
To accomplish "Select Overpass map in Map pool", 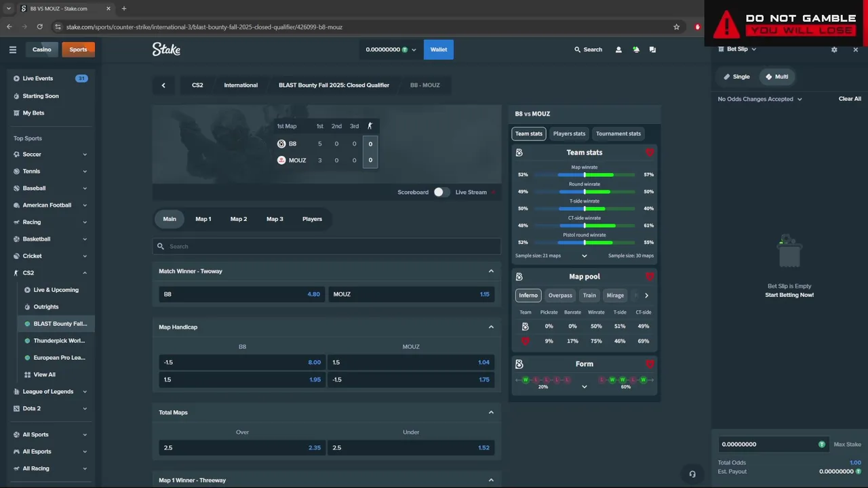I will click(x=560, y=296).
